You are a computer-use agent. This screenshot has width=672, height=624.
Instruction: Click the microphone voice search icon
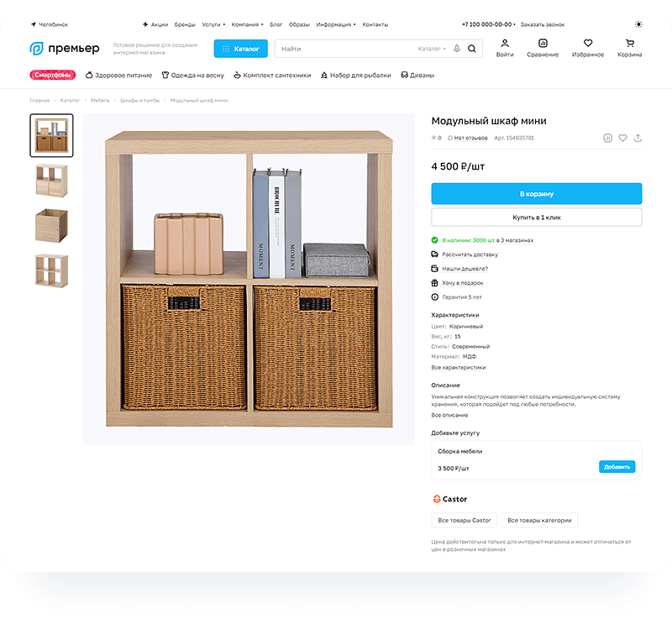pos(457,49)
